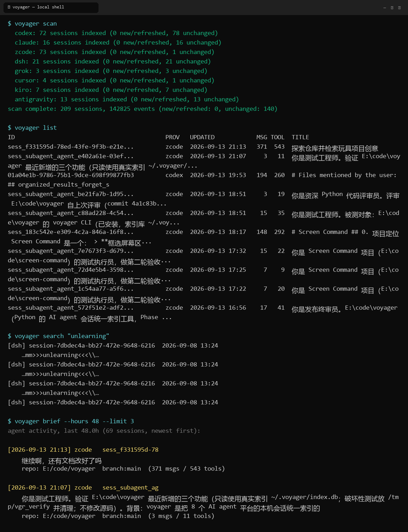Viewport: 408px width, 532px height.
Task: Click the 'codex: 72 sessions indexed' line
Action: click(x=116, y=33)
